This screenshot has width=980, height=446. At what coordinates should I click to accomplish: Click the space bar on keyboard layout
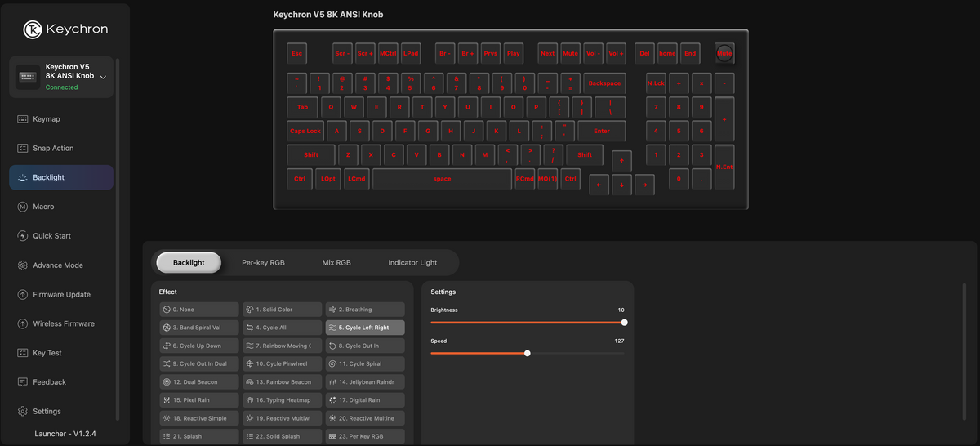442,179
